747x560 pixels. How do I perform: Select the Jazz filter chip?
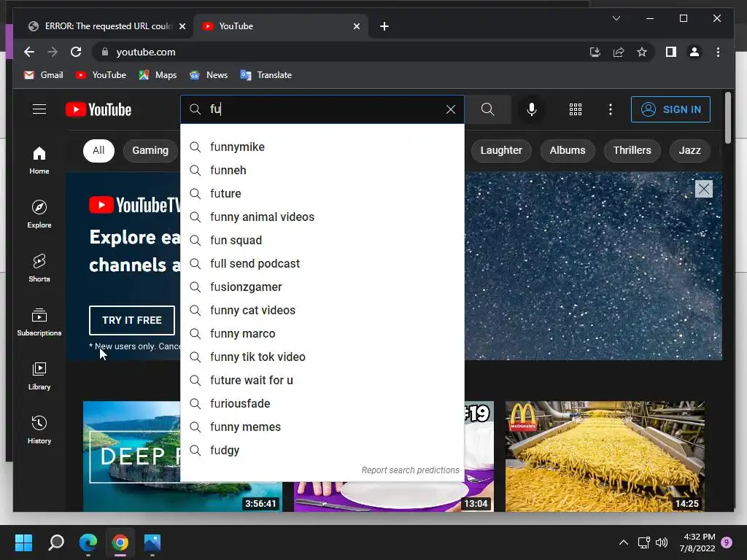pyautogui.click(x=690, y=150)
